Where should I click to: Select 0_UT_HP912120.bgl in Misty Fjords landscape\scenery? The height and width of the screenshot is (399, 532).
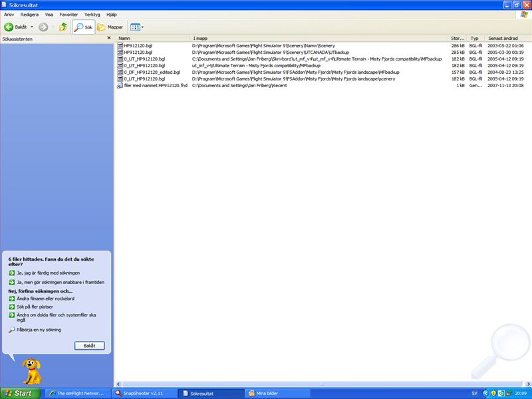(144, 78)
